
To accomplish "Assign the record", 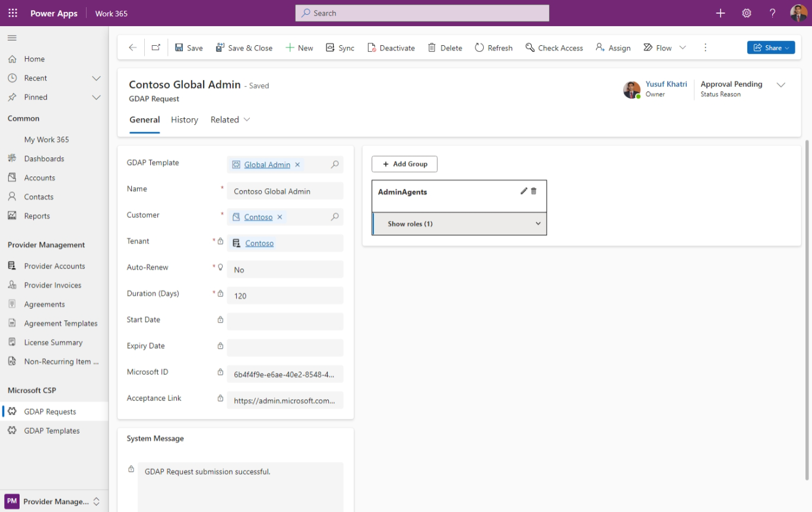I will [x=613, y=48].
